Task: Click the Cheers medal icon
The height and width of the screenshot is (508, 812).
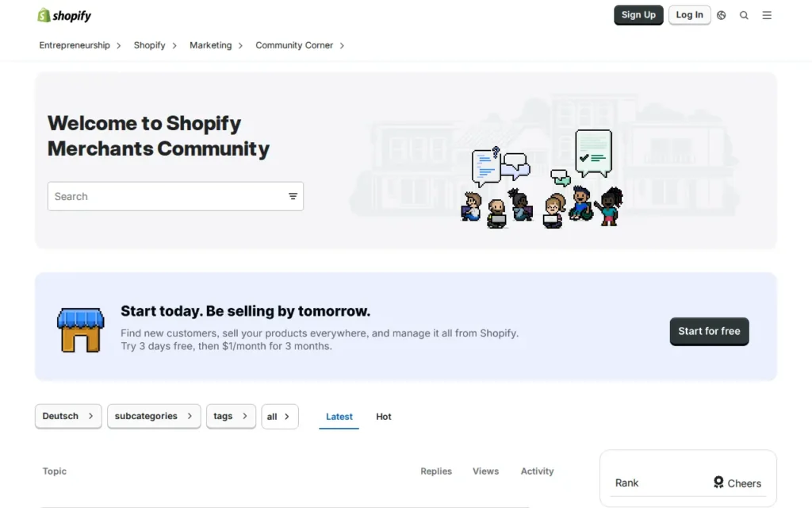Action: [718, 483]
